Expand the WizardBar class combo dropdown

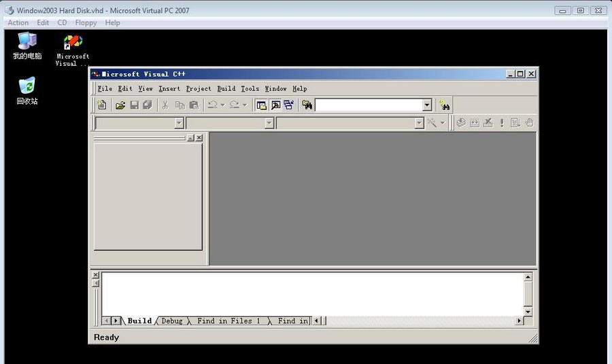pyautogui.click(x=179, y=123)
